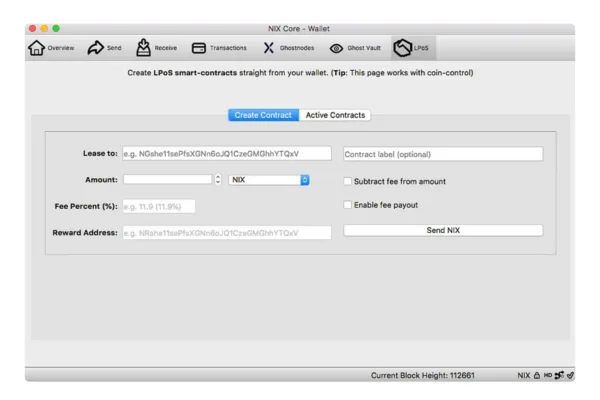Enable Subtract fee from amount
The image size is (600, 400).
[x=348, y=181]
